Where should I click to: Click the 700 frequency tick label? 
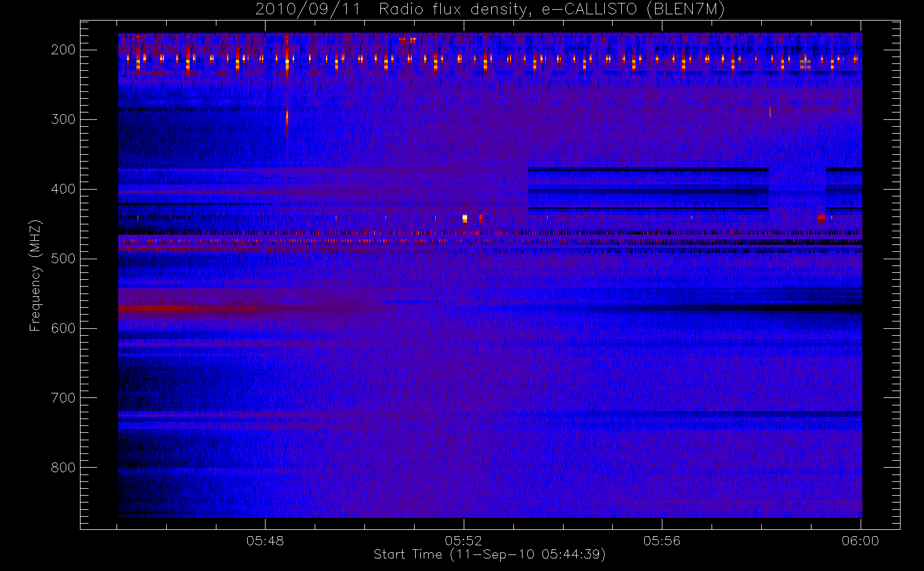click(63, 398)
